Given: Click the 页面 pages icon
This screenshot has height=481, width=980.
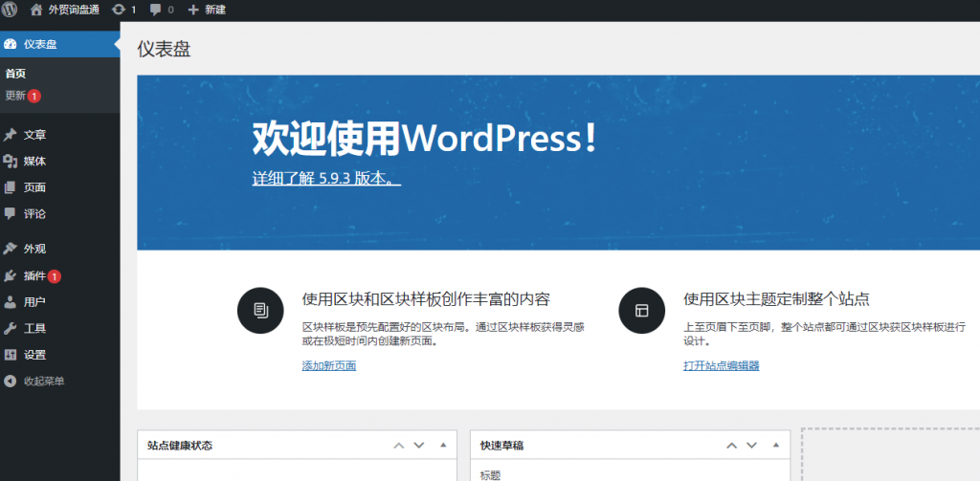Looking at the screenshot, I should tap(10, 187).
